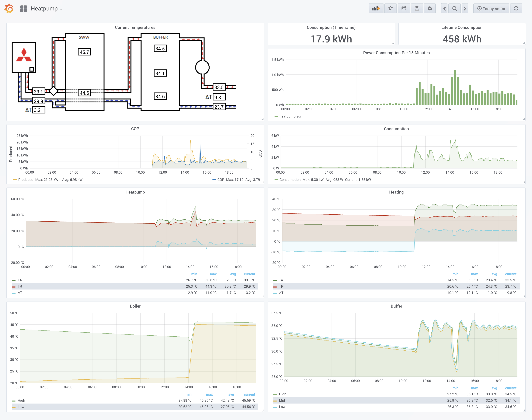Grab resize handle of COP panel
The width and height of the screenshot is (532, 420).
coord(262,182)
